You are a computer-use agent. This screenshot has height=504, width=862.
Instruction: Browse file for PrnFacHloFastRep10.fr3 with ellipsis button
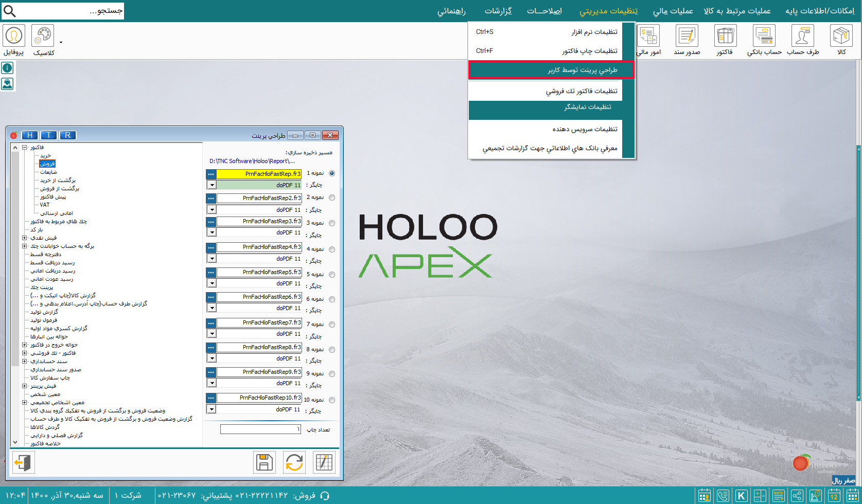pyautogui.click(x=211, y=398)
